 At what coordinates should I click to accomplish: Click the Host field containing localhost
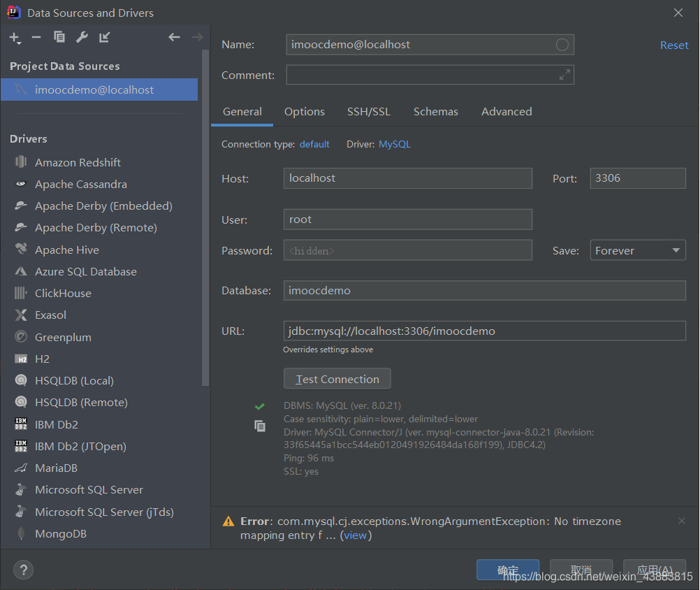pos(407,178)
